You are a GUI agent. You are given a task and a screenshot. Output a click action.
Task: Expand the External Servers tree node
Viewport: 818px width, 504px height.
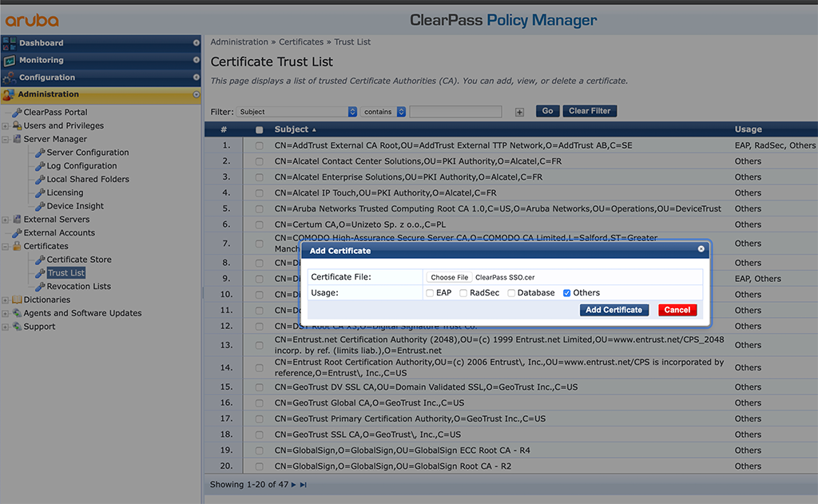(x=6, y=220)
